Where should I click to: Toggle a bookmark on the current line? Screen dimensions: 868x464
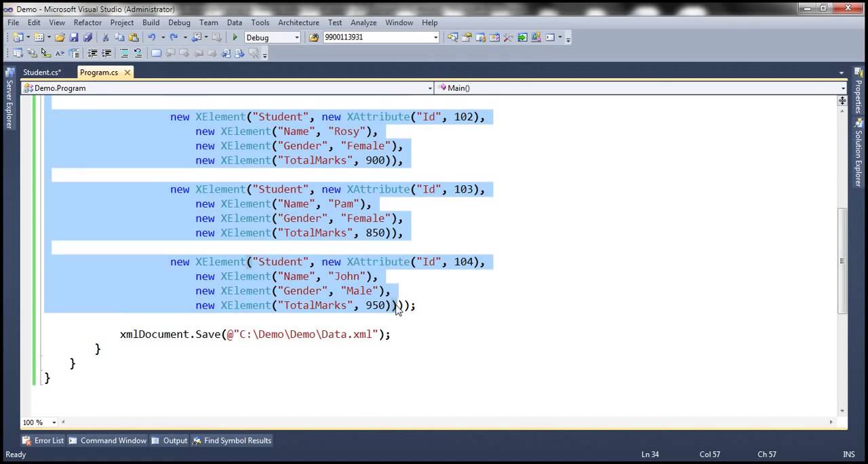156,53
